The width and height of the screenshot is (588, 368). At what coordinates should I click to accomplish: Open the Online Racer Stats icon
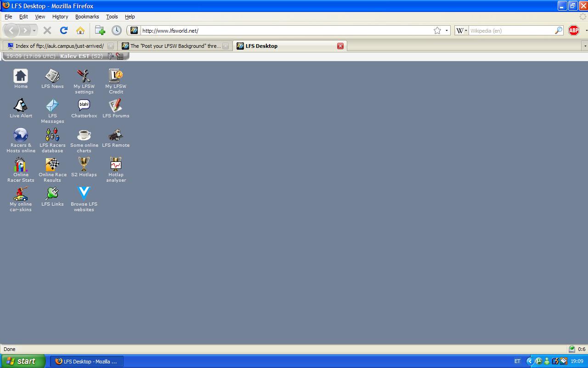pos(21,164)
